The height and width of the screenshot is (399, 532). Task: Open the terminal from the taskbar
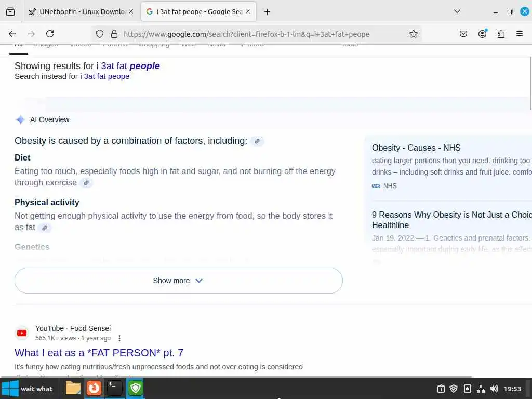point(115,388)
